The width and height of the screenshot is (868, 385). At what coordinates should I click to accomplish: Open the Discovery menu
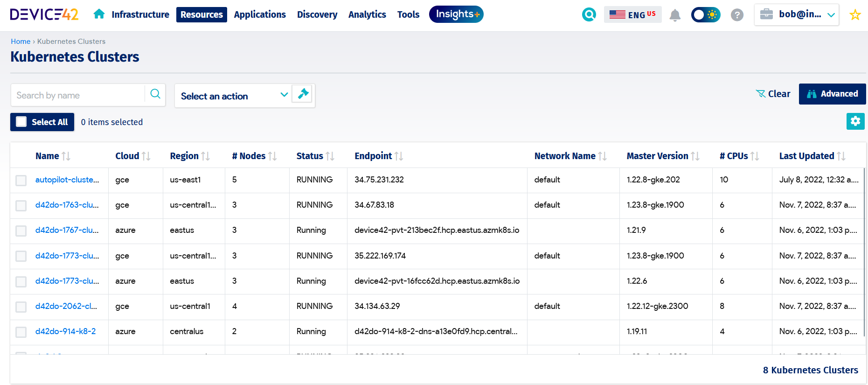coord(317,14)
